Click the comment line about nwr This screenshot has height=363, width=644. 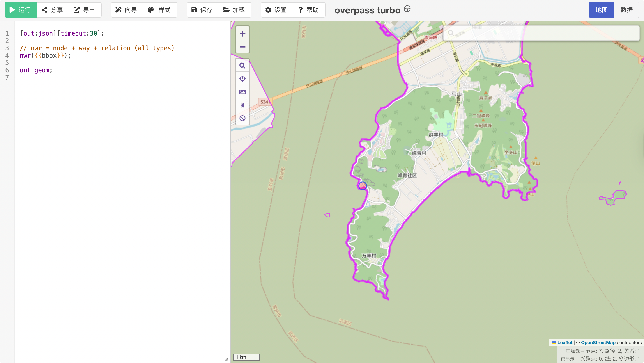point(97,48)
